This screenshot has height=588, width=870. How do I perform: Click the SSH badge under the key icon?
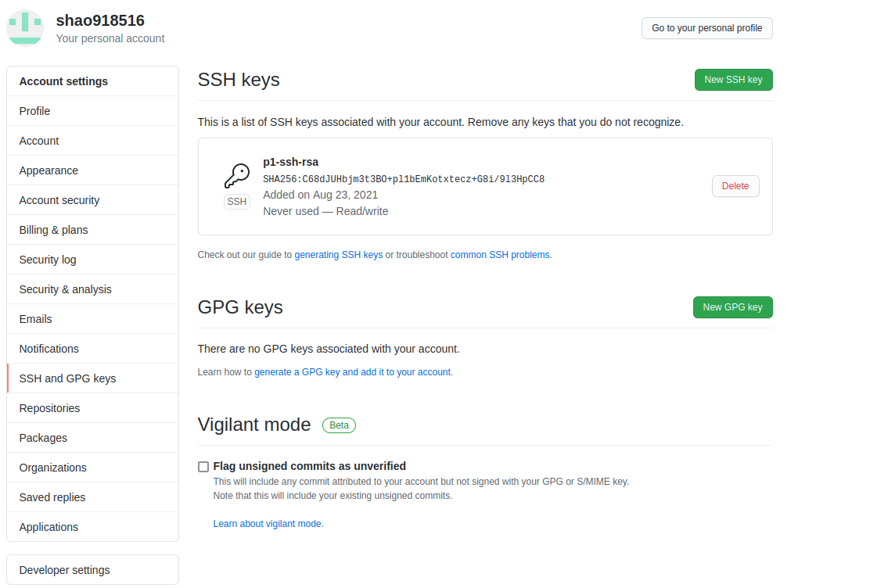(x=237, y=202)
